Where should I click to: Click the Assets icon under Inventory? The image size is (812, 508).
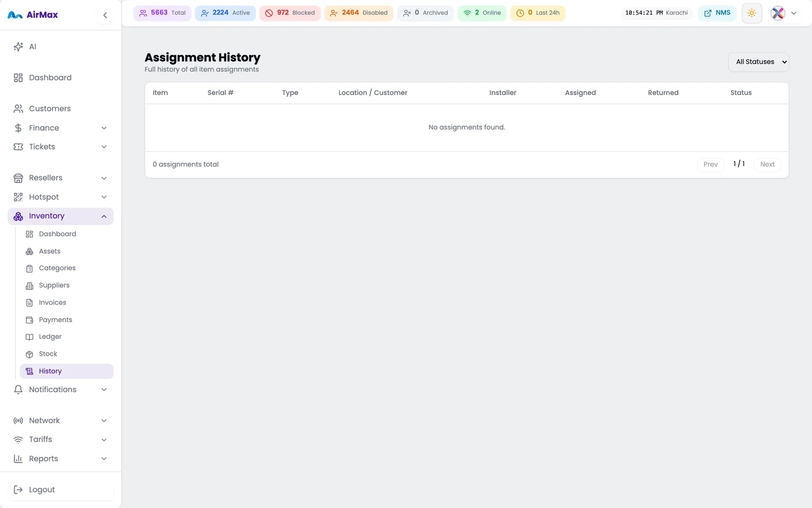[x=29, y=251]
